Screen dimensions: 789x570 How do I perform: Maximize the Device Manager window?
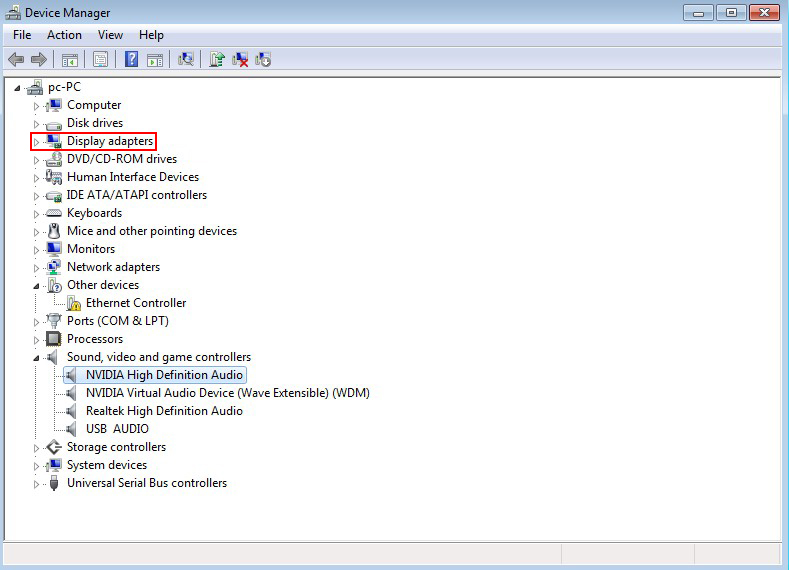click(731, 13)
